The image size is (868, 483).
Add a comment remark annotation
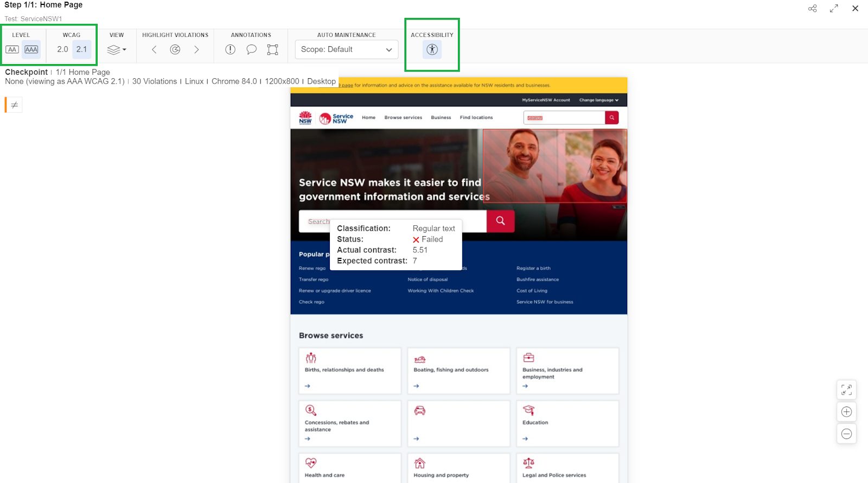coord(251,50)
